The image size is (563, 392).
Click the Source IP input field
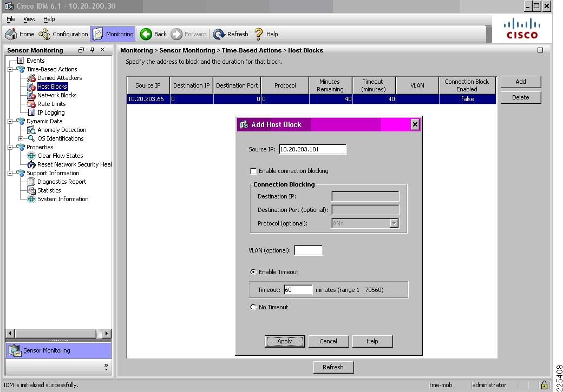(312, 149)
